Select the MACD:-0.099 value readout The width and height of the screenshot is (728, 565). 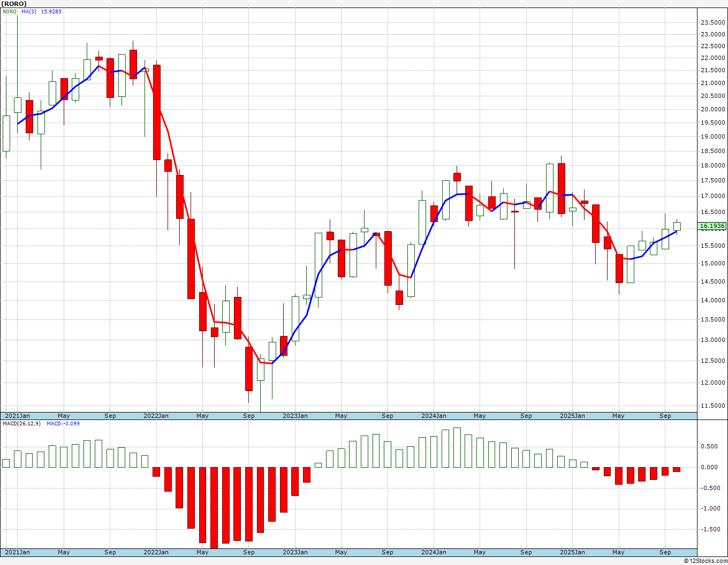click(x=63, y=423)
